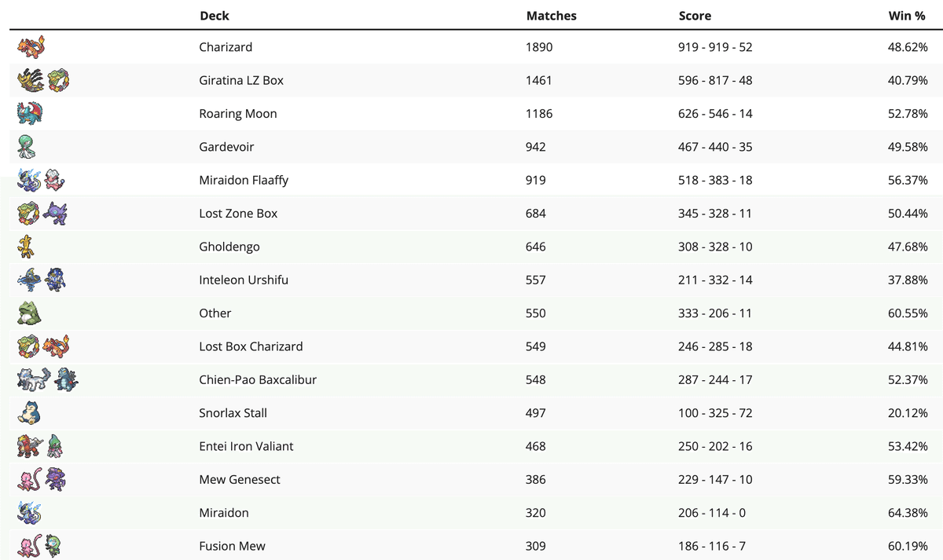The height and width of the screenshot is (560, 943).
Task: Click the Charizard deck sprite icon
Action: 31,47
